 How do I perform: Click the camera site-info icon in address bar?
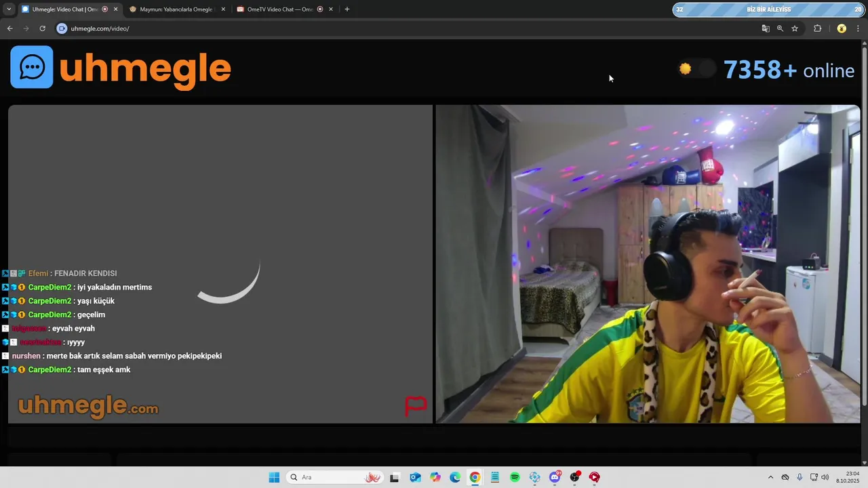[62, 28]
